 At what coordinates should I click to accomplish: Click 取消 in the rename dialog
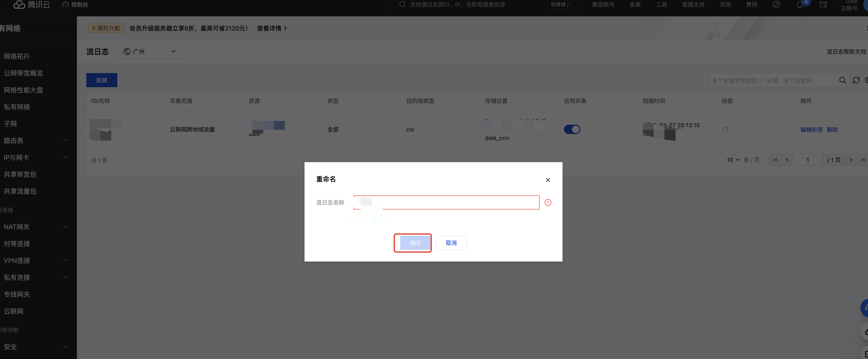coord(451,243)
